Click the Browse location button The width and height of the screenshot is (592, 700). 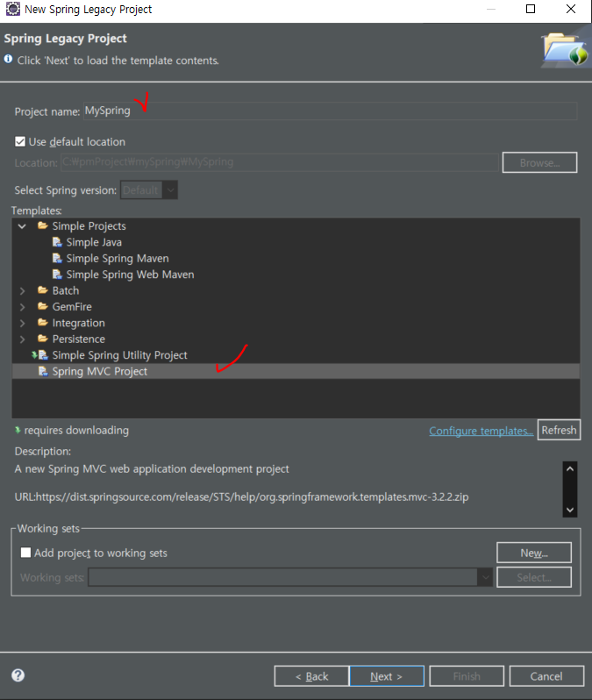click(539, 162)
